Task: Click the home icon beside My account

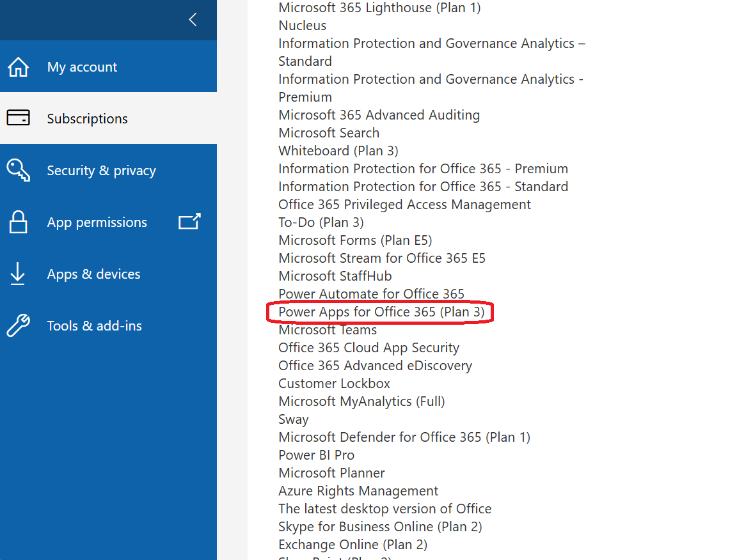Action: pyautogui.click(x=19, y=66)
